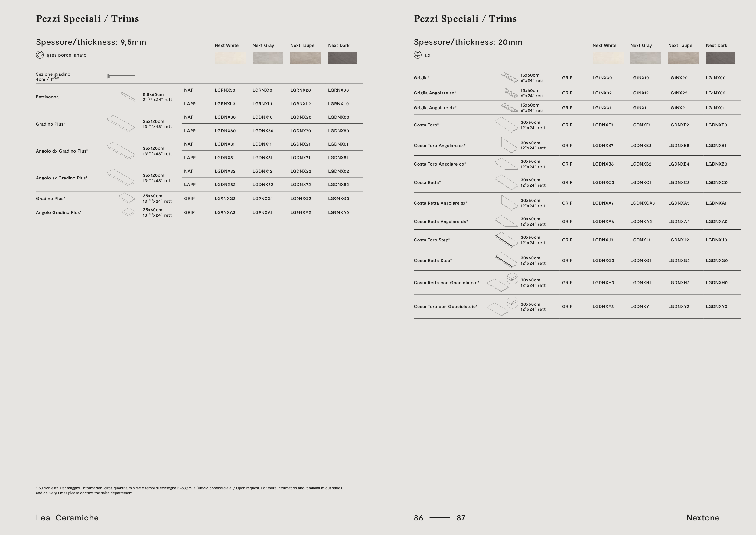Image resolution: width=756 pixels, height=535 pixels.
Task: Click the L2 thickness icon
Action: 418,55
